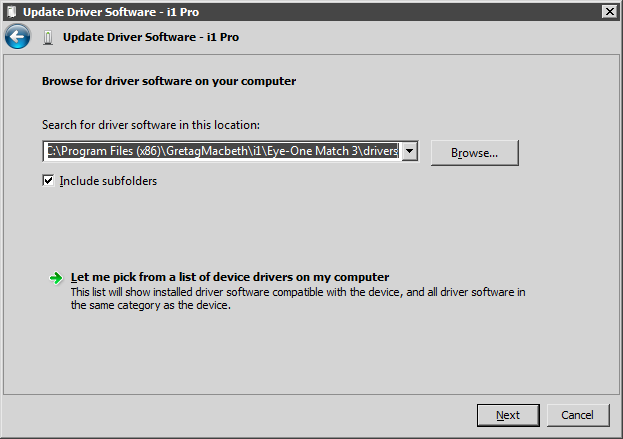This screenshot has width=623, height=439.
Task: Click the Search for driver software label
Action: [151, 125]
